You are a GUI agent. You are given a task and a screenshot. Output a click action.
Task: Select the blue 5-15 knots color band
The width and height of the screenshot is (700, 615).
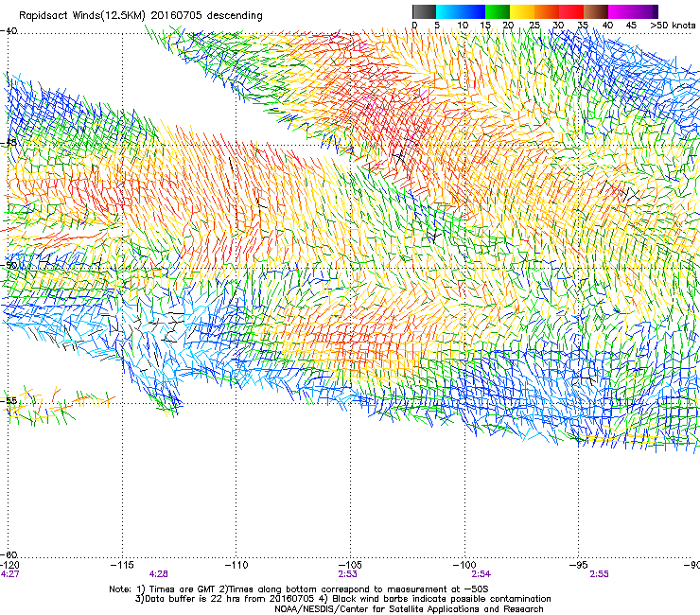click(x=461, y=11)
